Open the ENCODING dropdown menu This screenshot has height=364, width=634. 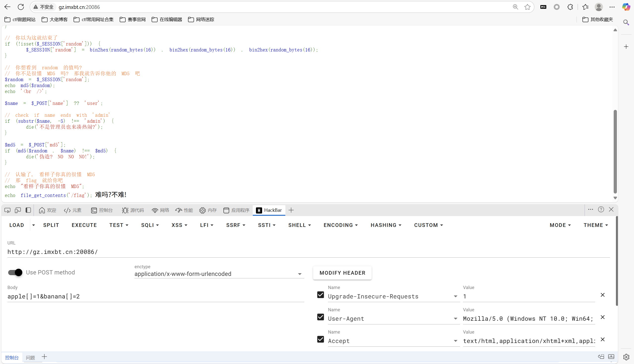pos(340,225)
